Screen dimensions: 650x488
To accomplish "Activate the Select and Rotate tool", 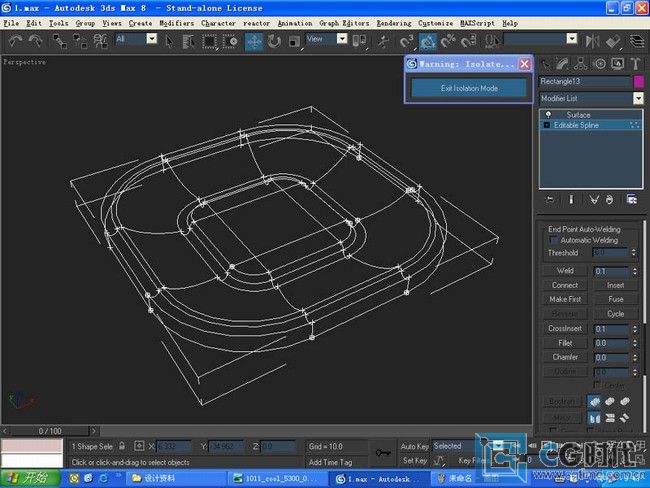I will pyautogui.click(x=274, y=41).
